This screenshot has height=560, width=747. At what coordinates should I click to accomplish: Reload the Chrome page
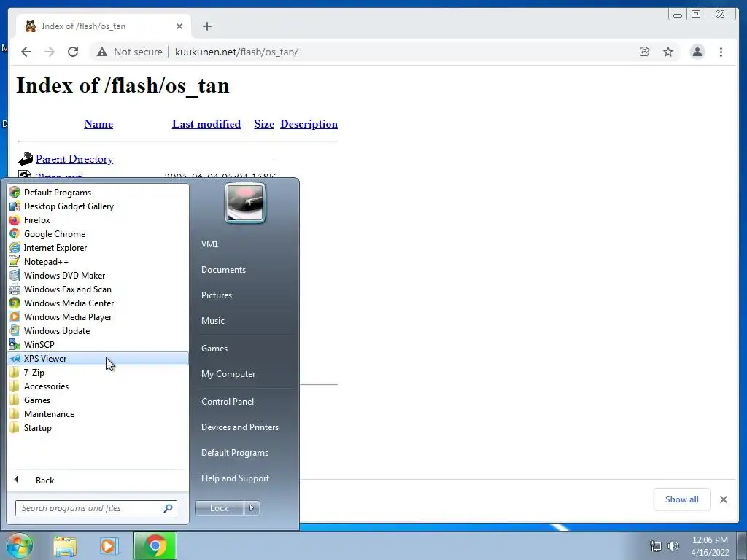click(73, 52)
